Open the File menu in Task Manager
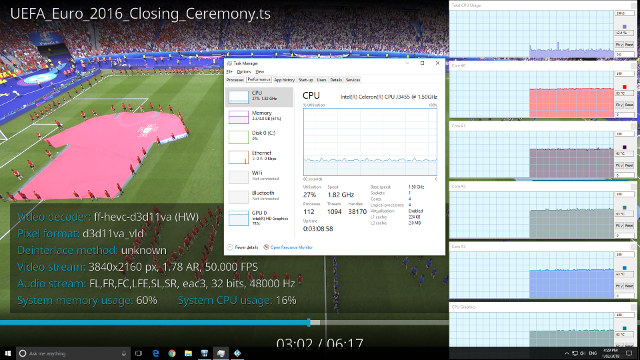This screenshot has width=640, height=360. pos(229,72)
